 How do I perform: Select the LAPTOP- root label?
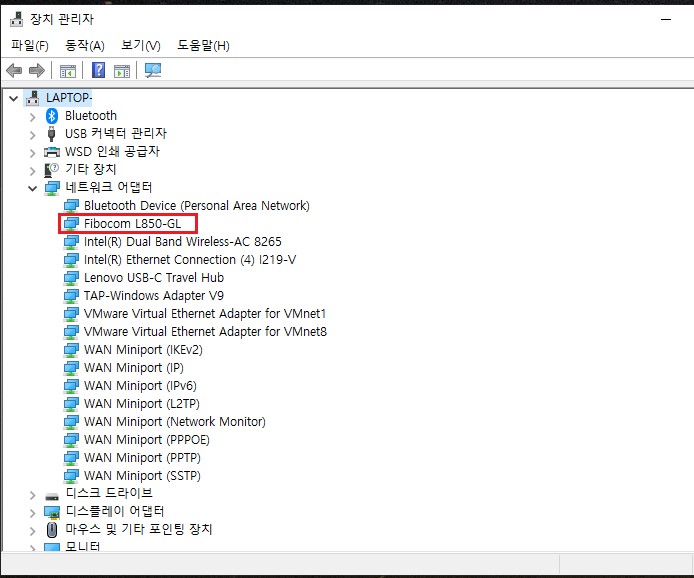pyautogui.click(x=69, y=98)
